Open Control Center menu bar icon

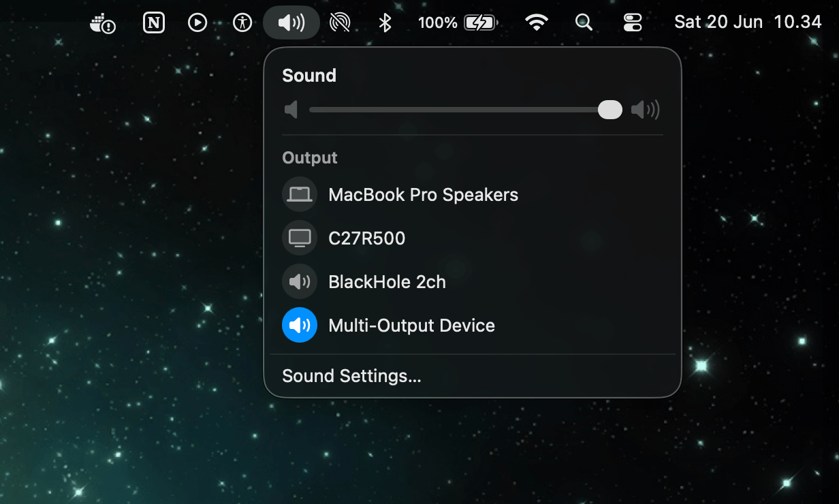click(633, 23)
